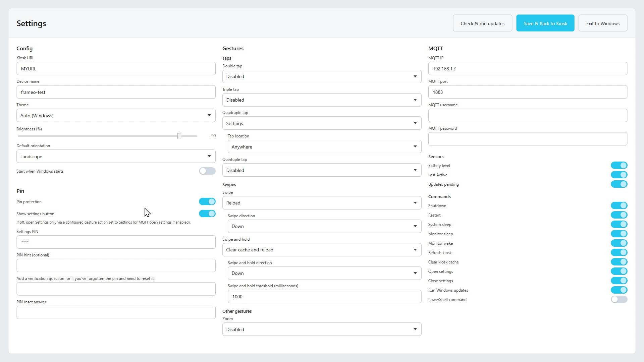Enable PowerShell command toggle
644x362 pixels.
(x=619, y=300)
